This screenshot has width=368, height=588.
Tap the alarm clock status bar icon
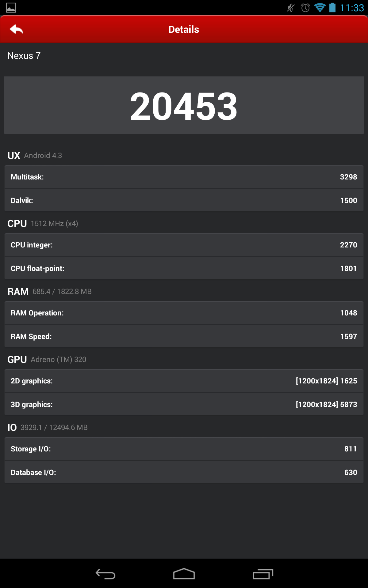pyautogui.click(x=305, y=8)
